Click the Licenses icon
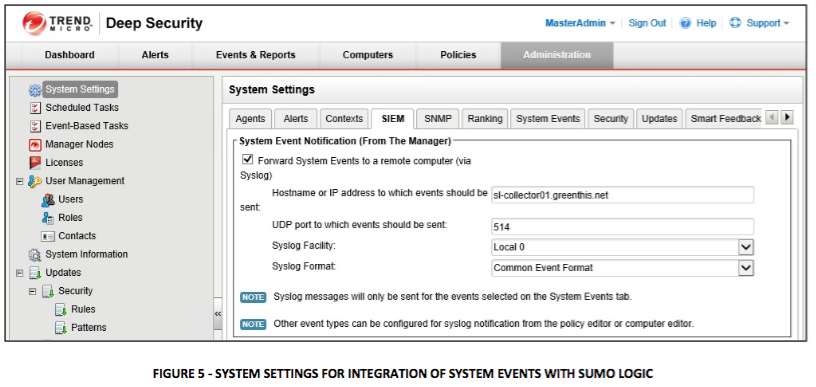This screenshot has height=387, width=816. 35,163
